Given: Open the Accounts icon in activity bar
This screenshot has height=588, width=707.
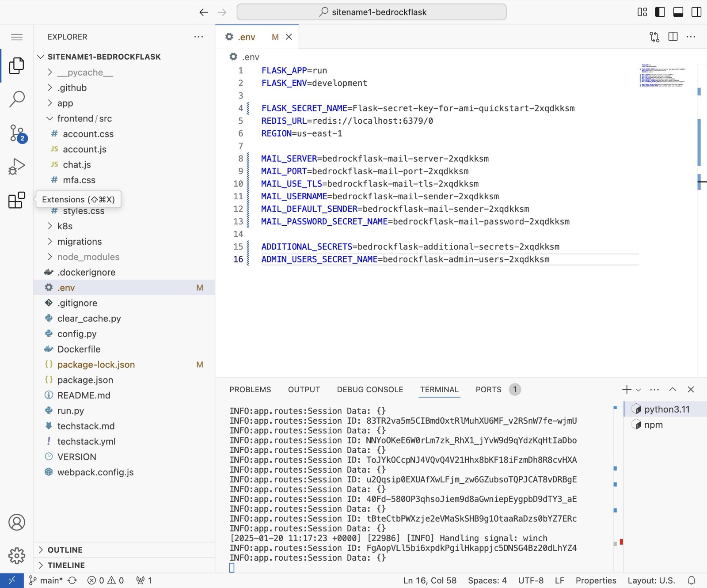Looking at the screenshot, I should [17, 522].
